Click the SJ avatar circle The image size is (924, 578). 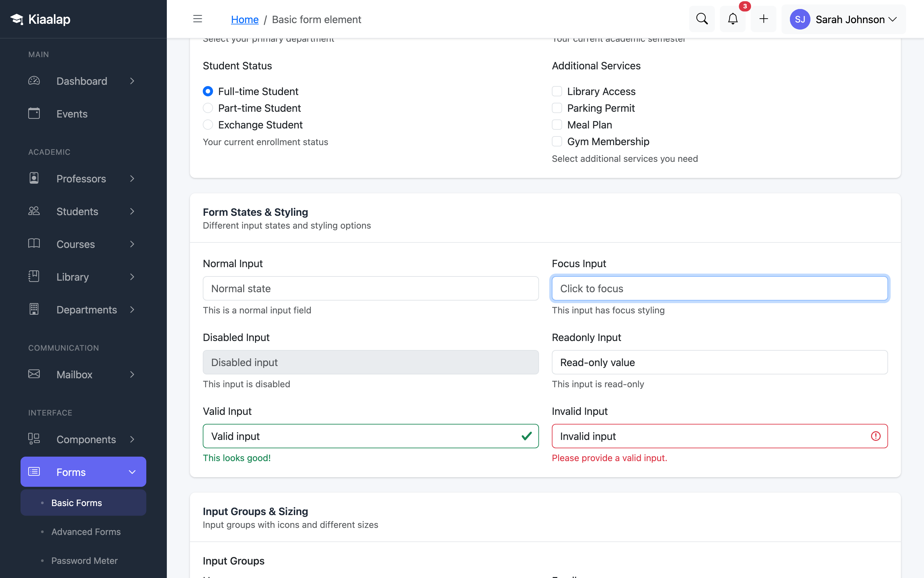[x=800, y=20]
